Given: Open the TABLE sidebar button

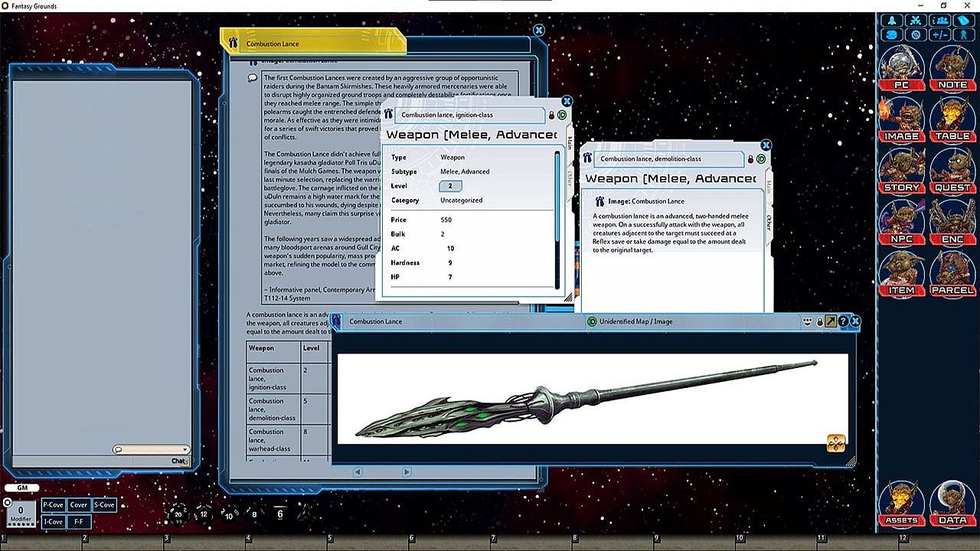Looking at the screenshot, I should [952, 119].
